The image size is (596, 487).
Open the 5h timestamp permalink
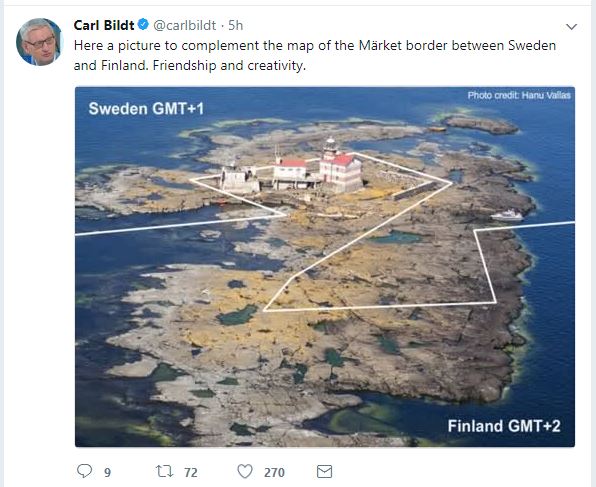point(236,25)
